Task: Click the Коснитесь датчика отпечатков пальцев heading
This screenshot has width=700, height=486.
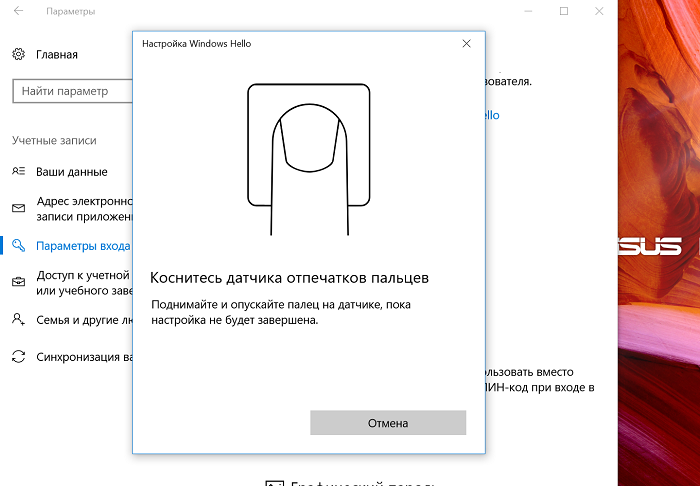Action: (x=289, y=278)
